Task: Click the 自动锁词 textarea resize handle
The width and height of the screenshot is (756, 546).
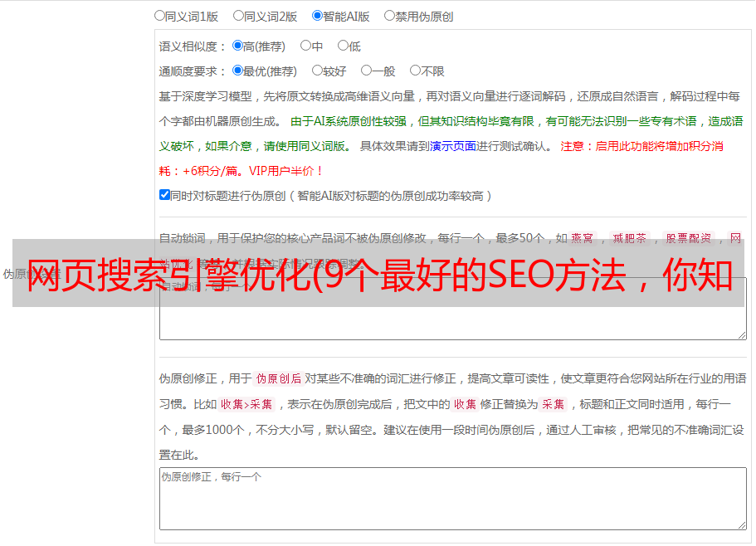Action: tap(742, 335)
